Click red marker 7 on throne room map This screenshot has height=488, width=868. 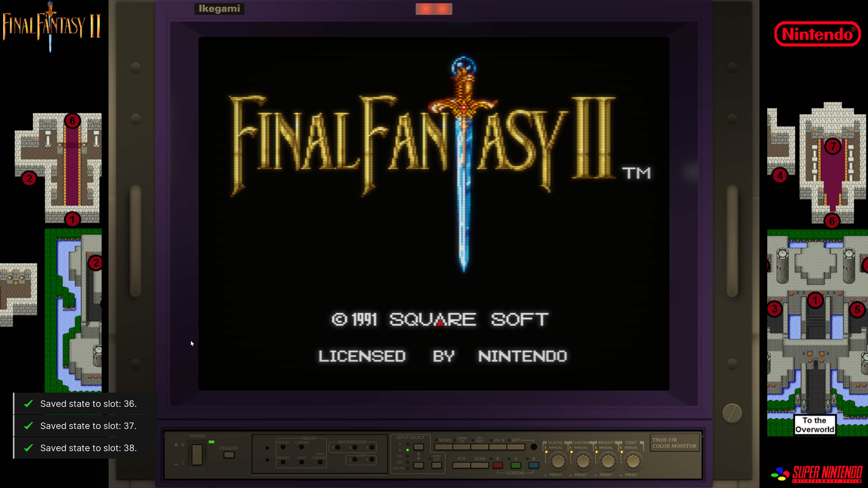[x=833, y=146]
